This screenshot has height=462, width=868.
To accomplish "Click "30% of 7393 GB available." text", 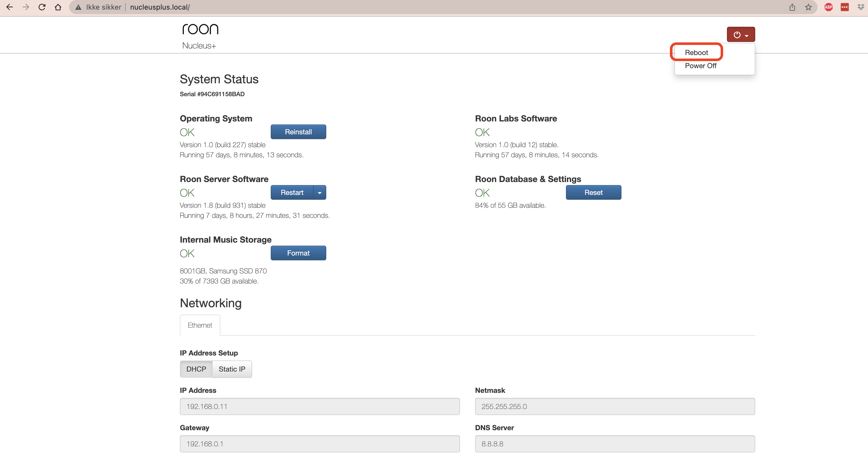I will pos(219,281).
